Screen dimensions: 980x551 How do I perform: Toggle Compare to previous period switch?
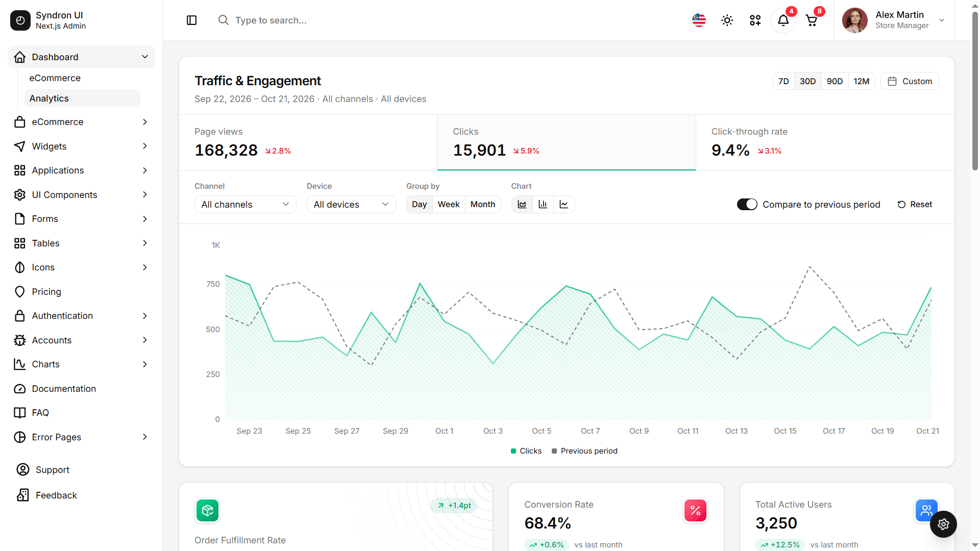click(747, 204)
